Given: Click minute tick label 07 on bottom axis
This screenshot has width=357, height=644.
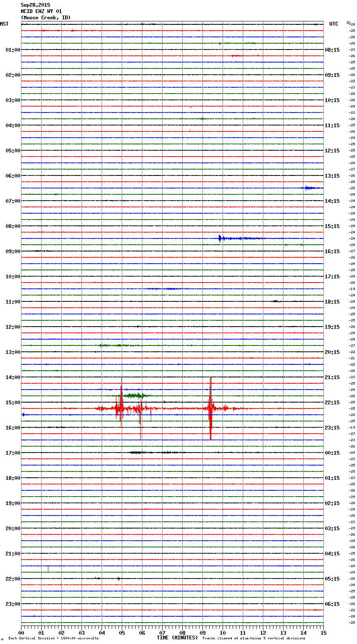Looking at the screenshot, I should coord(162,633).
